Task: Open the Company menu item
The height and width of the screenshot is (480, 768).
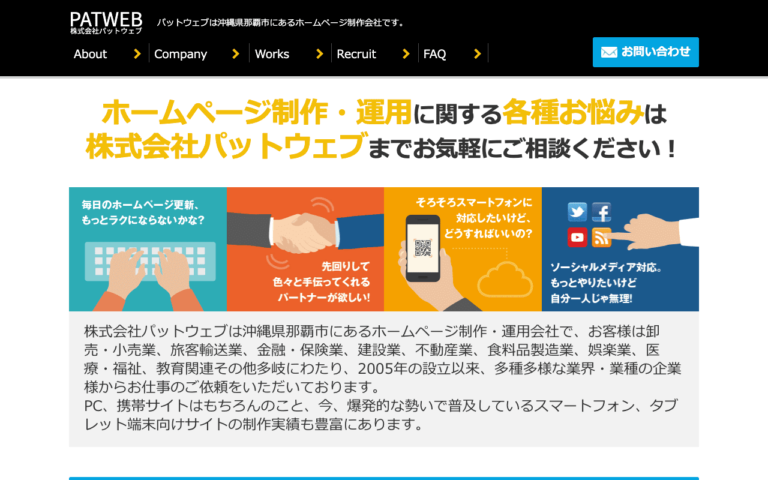Action: [180, 54]
